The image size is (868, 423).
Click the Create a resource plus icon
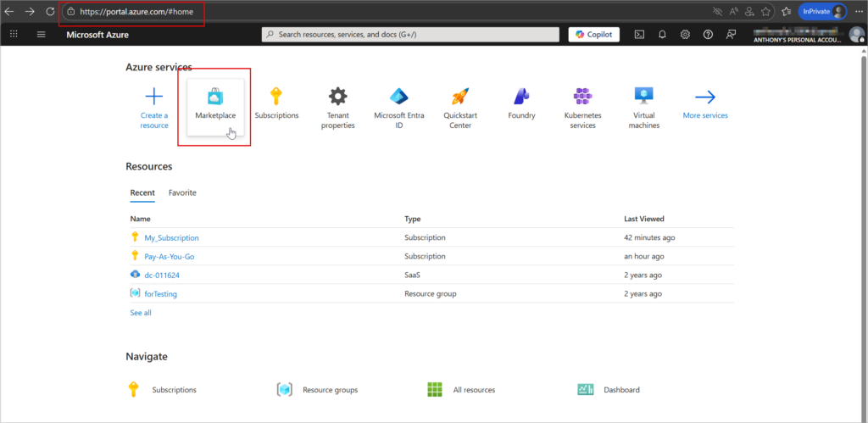click(x=154, y=96)
